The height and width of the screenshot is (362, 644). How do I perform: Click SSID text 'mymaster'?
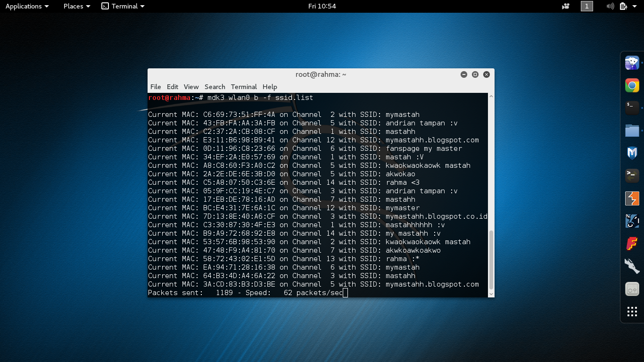click(403, 208)
